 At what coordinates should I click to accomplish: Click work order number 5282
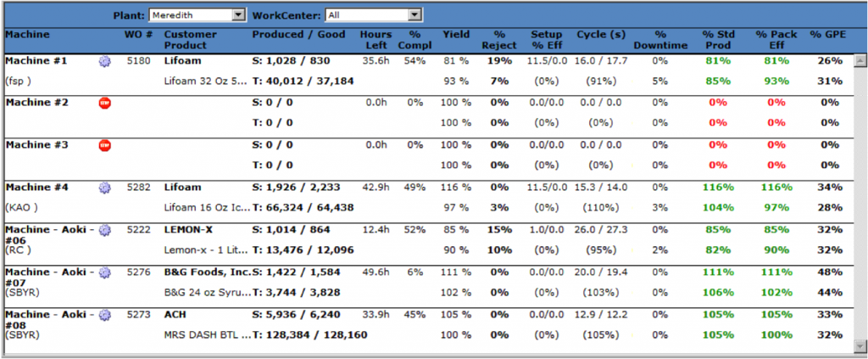click(138, 188)
